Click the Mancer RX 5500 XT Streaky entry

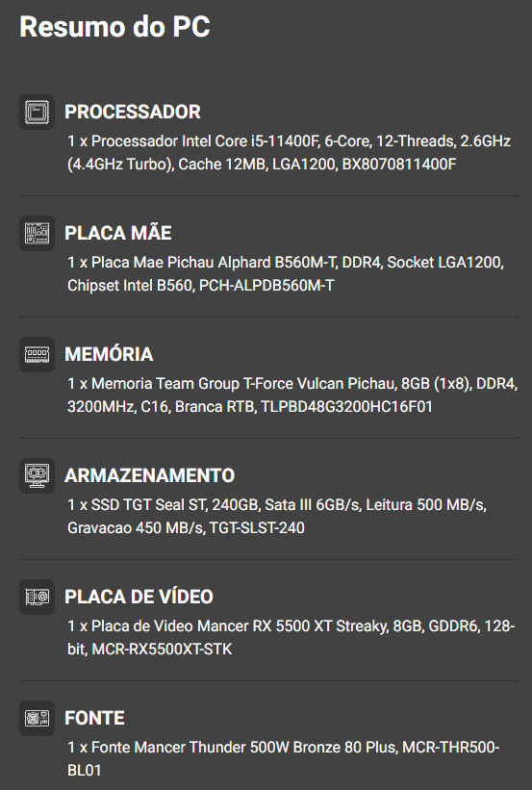click(x=291, y=637)
